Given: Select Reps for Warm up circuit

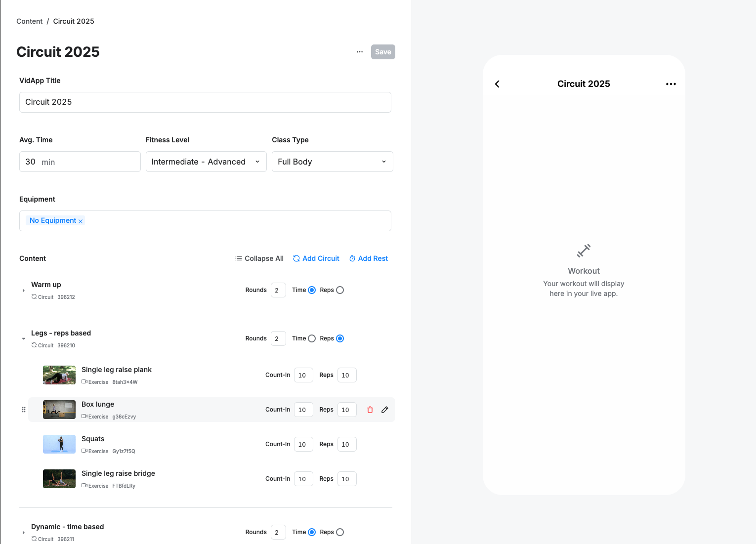Looking at the screenshot, I should (x=340, y=290).
